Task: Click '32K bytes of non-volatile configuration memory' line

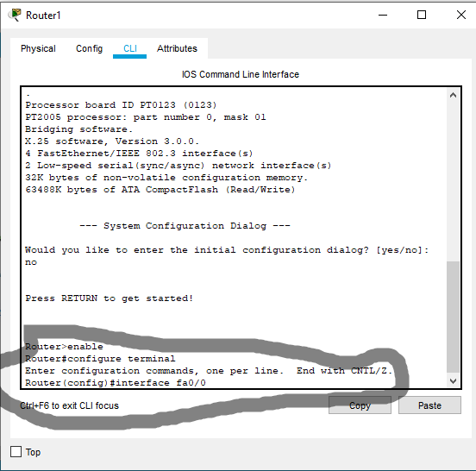Action: pos(166,178)
